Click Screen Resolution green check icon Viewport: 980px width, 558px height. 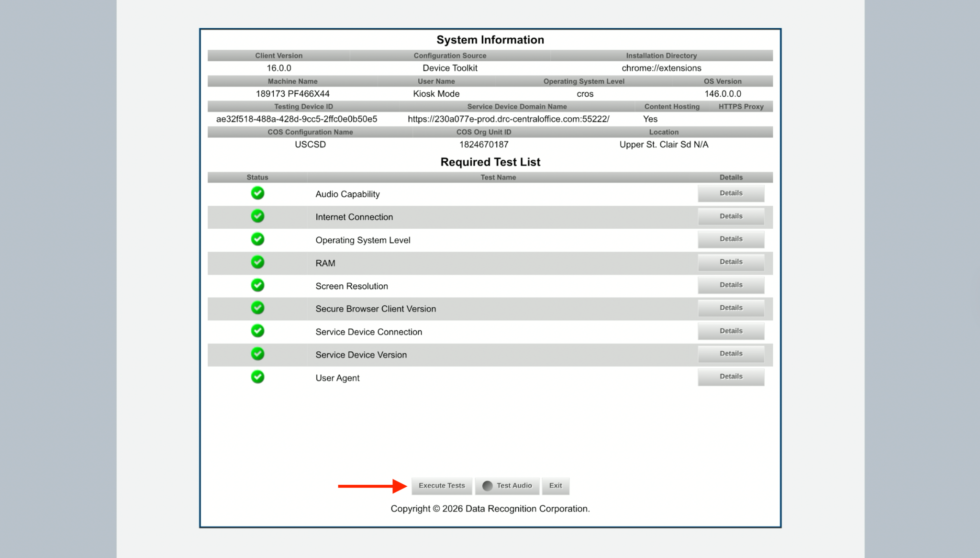tap(257, 285)
